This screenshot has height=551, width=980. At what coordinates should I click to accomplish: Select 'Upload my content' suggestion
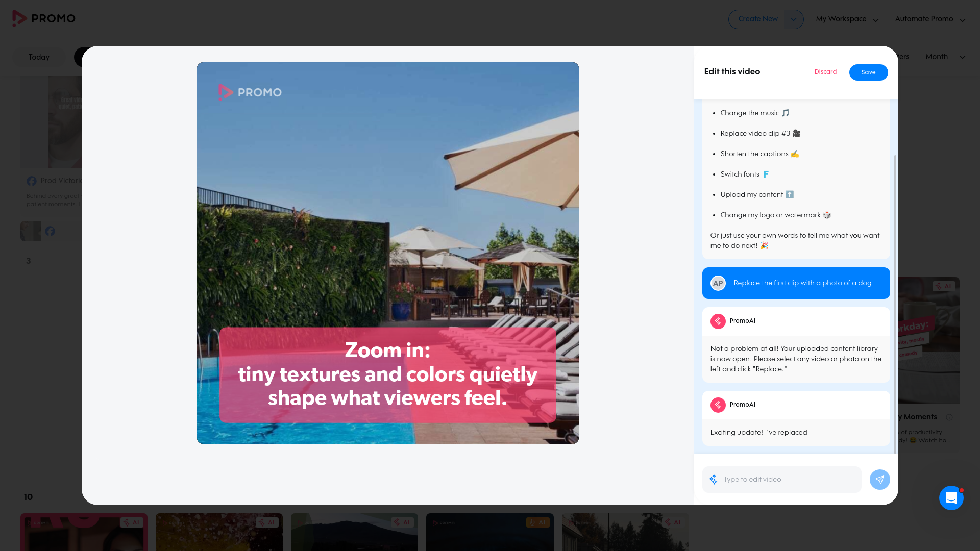coord(757,195)
